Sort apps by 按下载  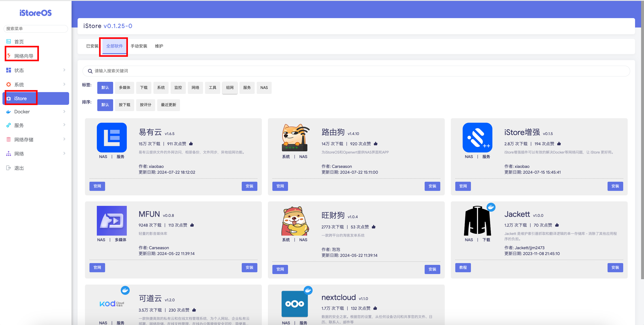[x=125, y=105]
